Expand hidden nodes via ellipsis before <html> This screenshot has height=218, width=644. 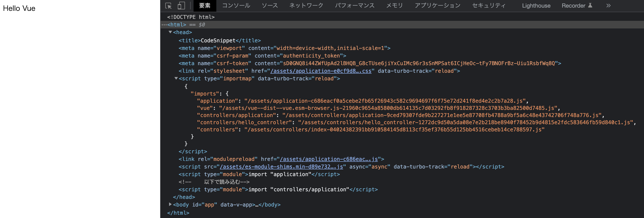pyautogui.click(x=164, y=25)
